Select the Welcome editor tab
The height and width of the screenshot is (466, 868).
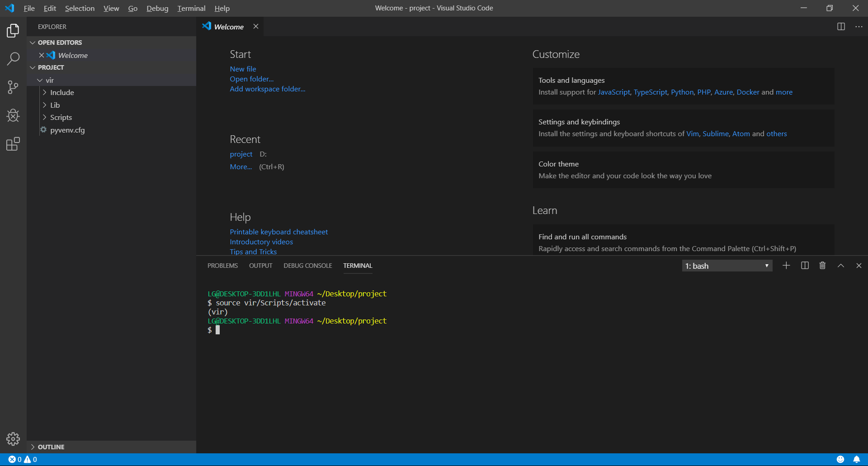click(230, 27)
